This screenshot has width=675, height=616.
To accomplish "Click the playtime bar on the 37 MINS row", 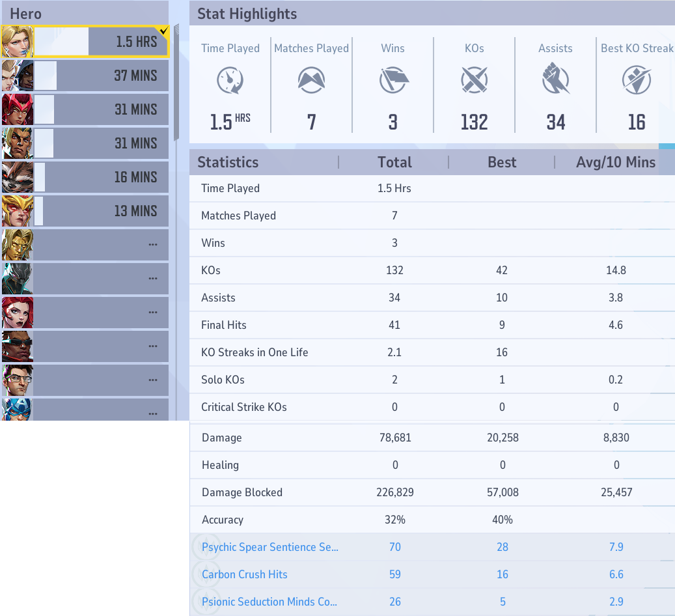I will 45,76.
